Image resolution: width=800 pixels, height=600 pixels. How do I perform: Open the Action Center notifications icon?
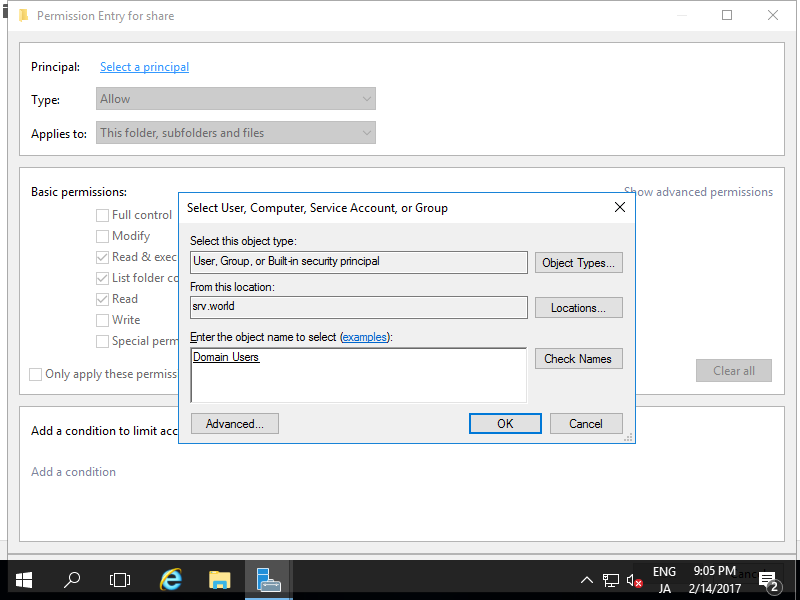pyautogui.click(x=768, y=581)
